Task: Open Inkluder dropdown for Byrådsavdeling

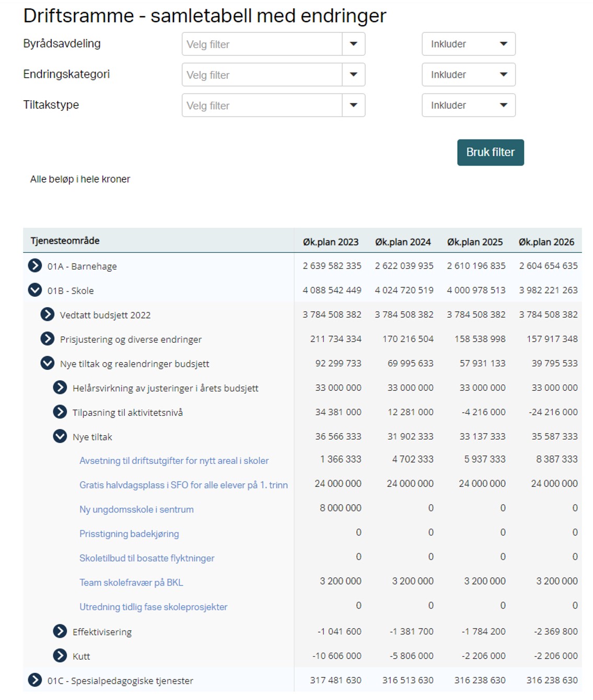Action: (x=468, y=44)
